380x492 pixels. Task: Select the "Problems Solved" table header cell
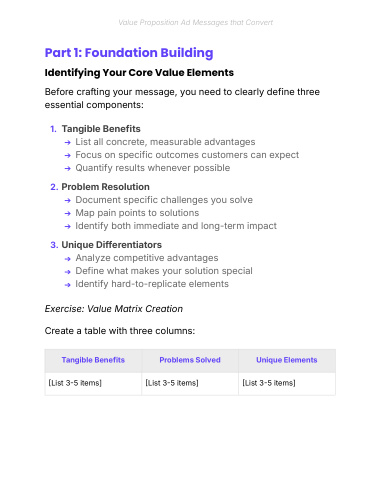(190, 361)
